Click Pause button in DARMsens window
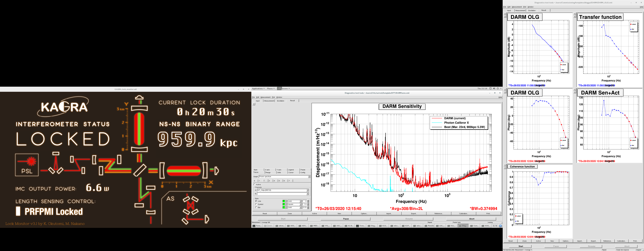This screenshot has height=251, width=644. (x=346, y=219)
